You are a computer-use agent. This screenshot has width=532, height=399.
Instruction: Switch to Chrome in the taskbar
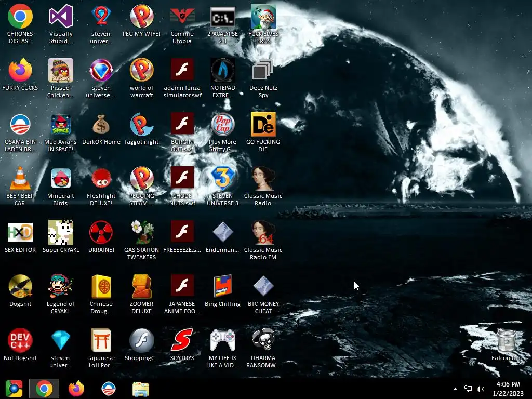tap(44, 389)
